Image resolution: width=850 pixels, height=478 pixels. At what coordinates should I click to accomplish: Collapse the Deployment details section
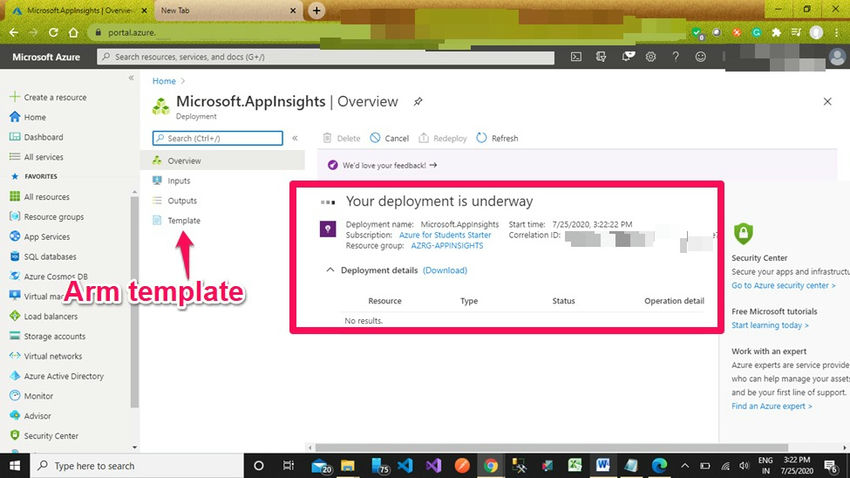(330, 270)
